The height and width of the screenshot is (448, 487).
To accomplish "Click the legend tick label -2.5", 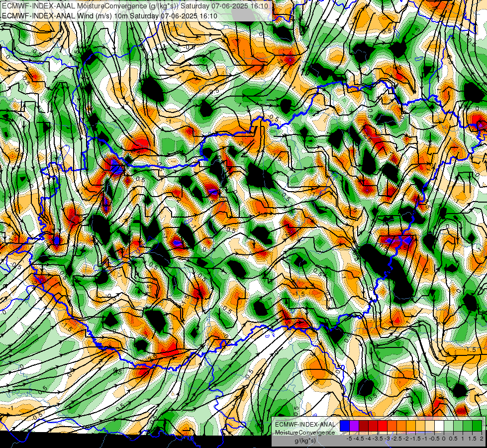I will point(396,439).
